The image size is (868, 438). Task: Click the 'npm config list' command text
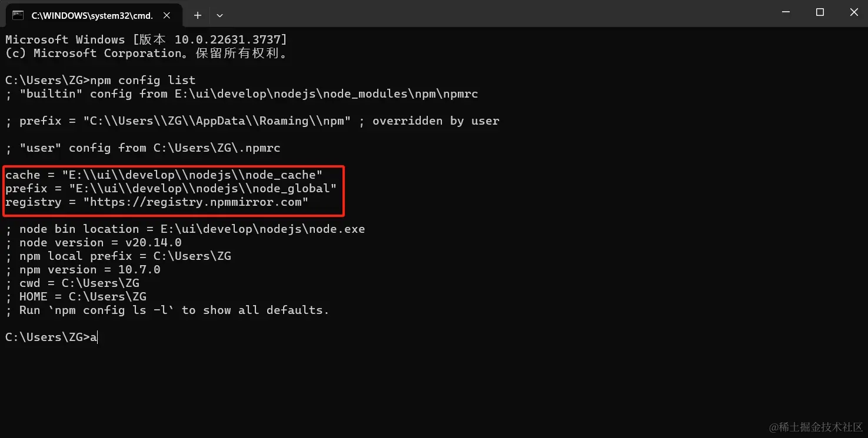[x=142, y=81]
